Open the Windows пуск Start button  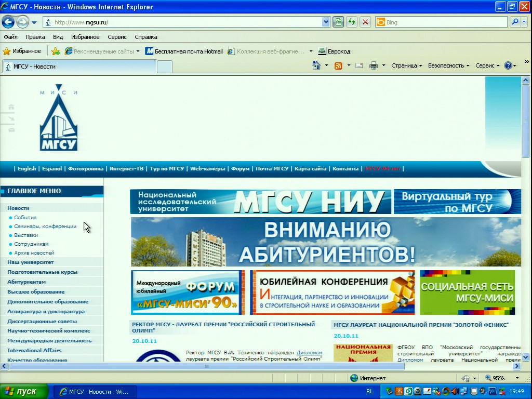point(24,392)
